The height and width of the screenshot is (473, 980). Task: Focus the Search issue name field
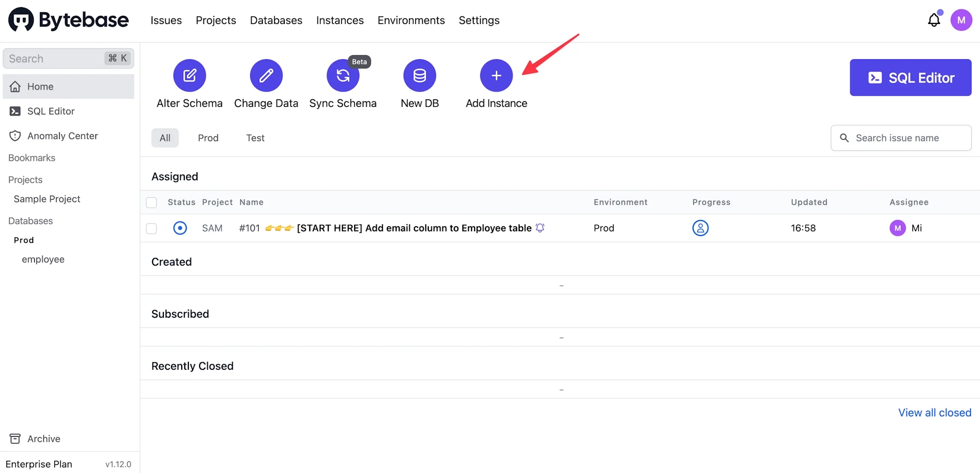[x=901, y=138]
